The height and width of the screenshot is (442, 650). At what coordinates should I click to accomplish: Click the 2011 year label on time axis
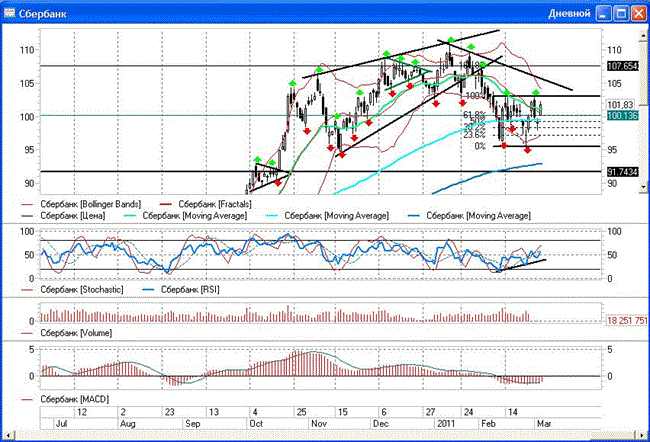(446, 424)
